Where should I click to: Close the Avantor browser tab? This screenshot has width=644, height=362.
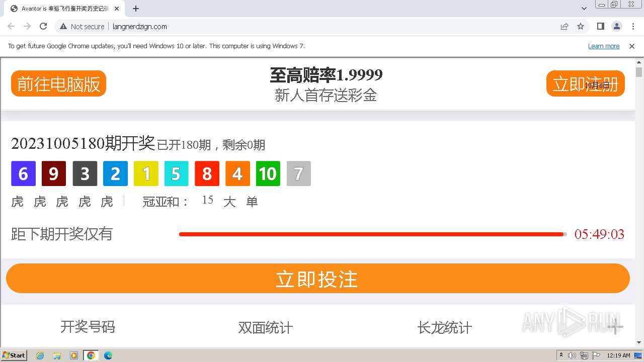point(117,9)
